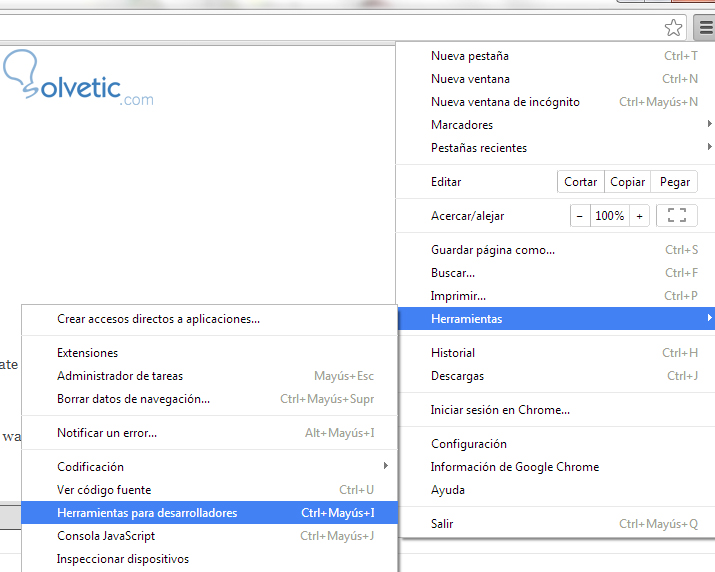The image size is (715, 572).
Task: Select Buscar... menu entry
Action: [556, 273]
